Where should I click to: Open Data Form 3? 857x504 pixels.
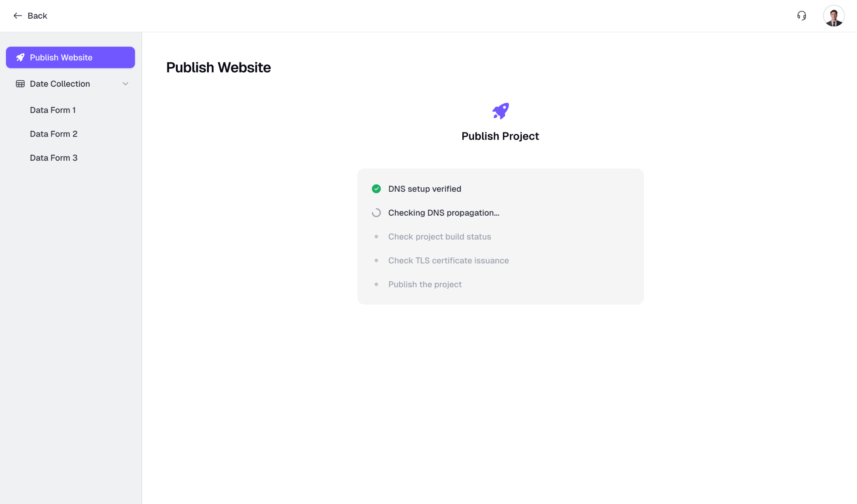point(54,158)
